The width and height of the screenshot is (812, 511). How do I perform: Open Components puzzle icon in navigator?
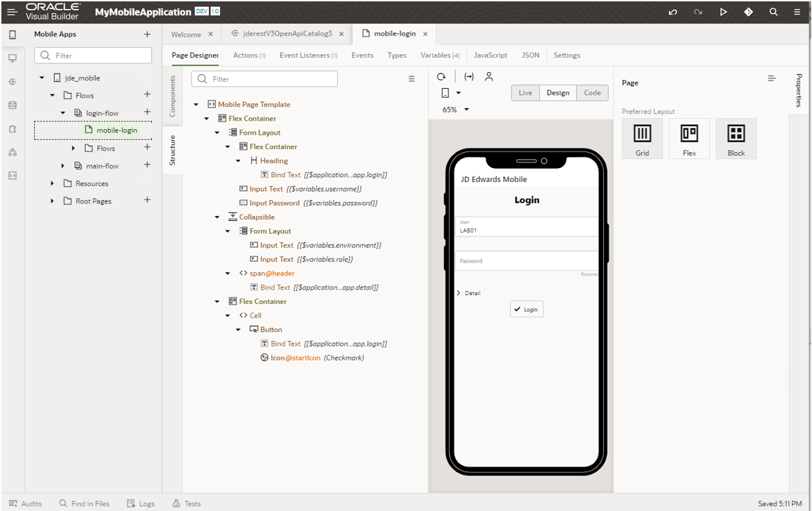click(x=12, y=128)
